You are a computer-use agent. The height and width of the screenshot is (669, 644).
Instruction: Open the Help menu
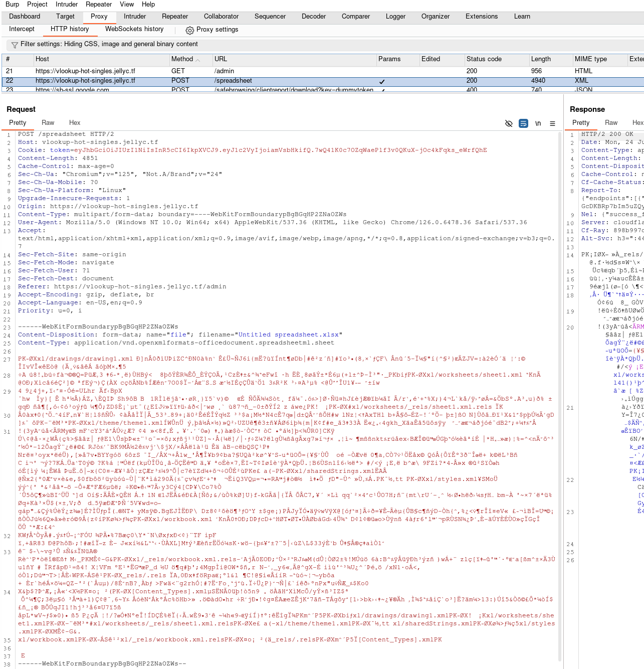pyautogui.click(x=148, y=4)
